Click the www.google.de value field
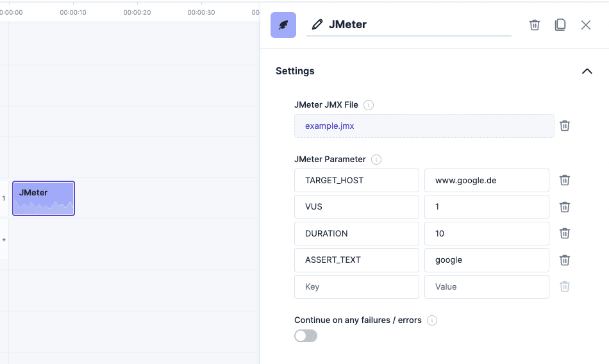 click(x=487, y=180)
